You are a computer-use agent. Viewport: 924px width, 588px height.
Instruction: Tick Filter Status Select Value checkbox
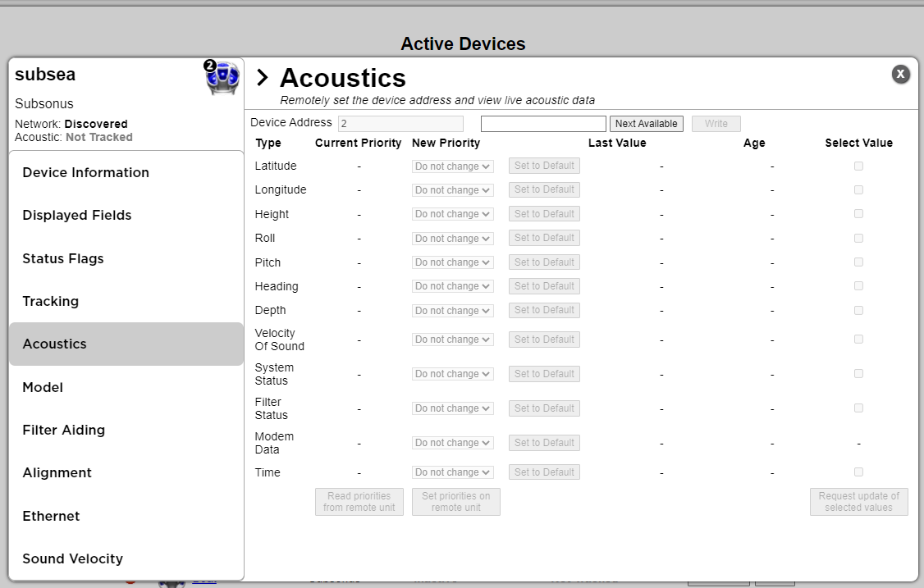[858, 408]
